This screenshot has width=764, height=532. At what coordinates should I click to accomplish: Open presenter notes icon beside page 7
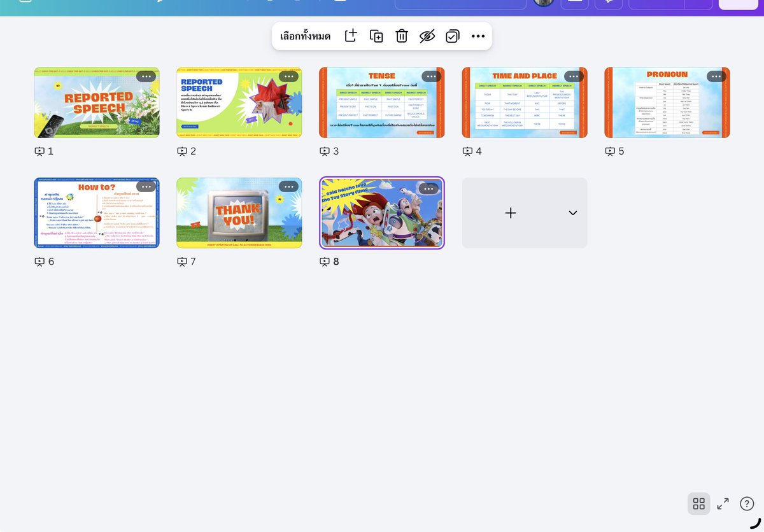pyautogui.click(x=182, y=262)
